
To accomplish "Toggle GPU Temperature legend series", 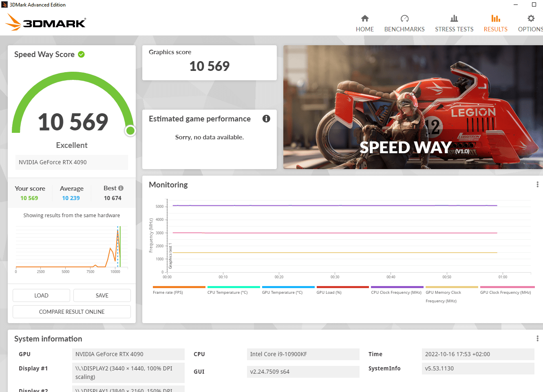I will pos(288,290).
